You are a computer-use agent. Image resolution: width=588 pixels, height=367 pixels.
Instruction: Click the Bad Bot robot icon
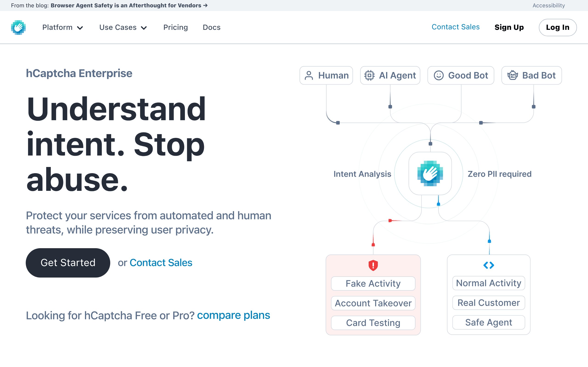pos(512,75)
